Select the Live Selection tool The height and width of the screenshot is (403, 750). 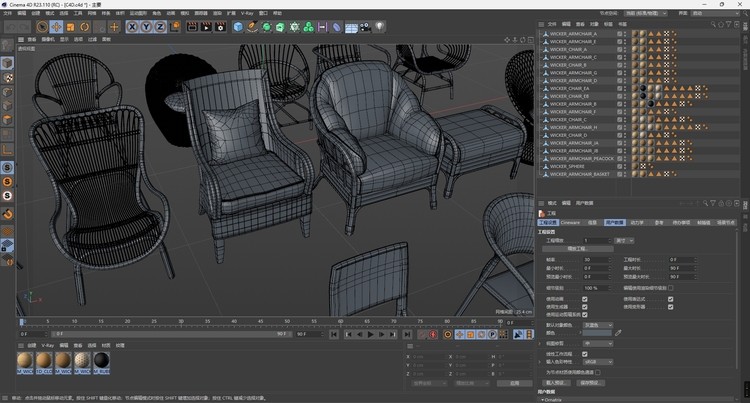(42, 27)
